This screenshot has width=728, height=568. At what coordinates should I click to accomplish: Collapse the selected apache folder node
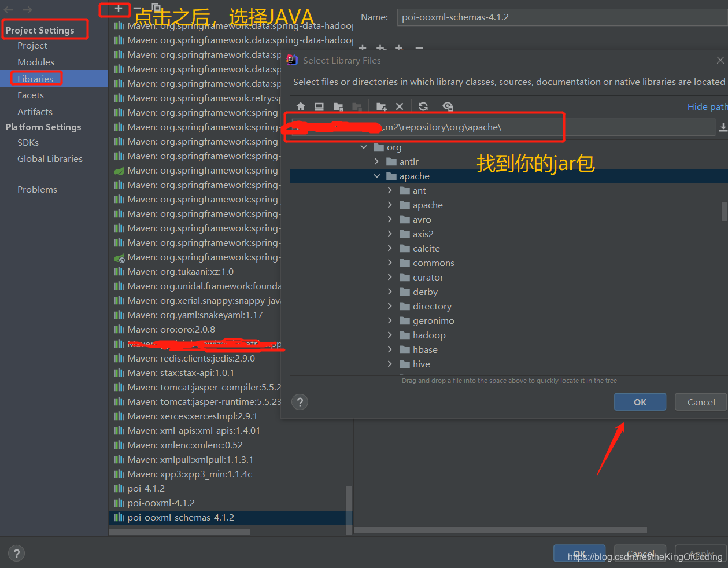pyautogui.click(x=377, y=176)
